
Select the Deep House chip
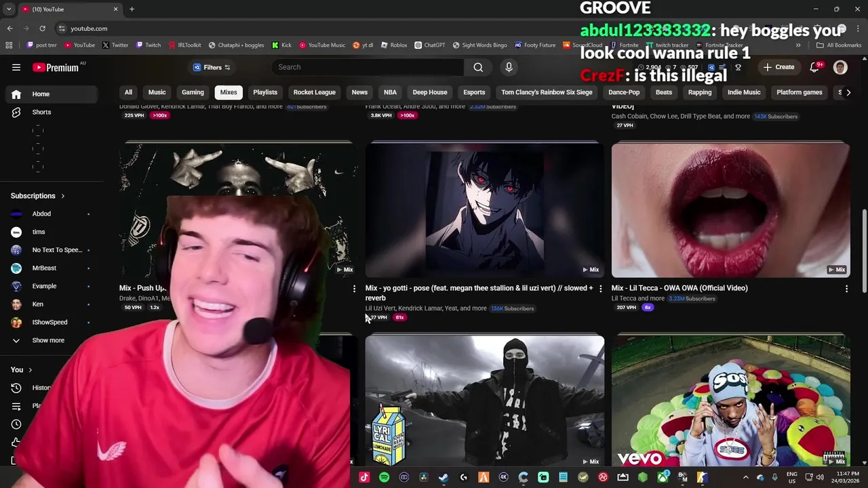click(430, 92)
